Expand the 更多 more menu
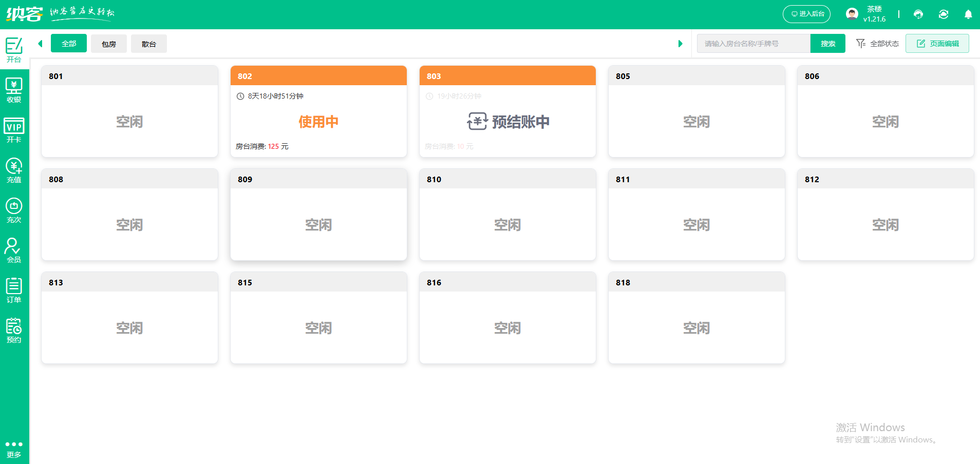This screenshot has height=464, width=980. [x=14, y=449]
